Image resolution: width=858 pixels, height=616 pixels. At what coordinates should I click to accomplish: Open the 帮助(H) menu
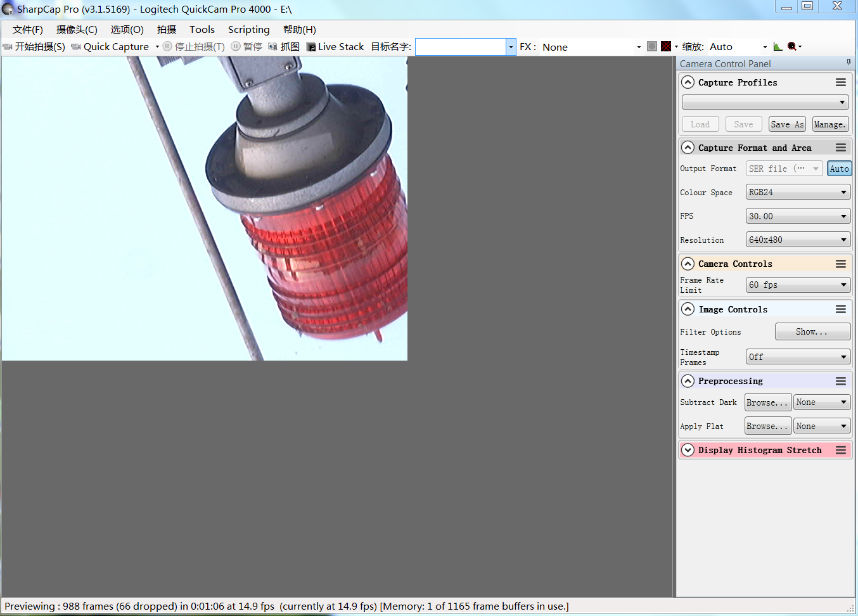(x=300, y=30)
